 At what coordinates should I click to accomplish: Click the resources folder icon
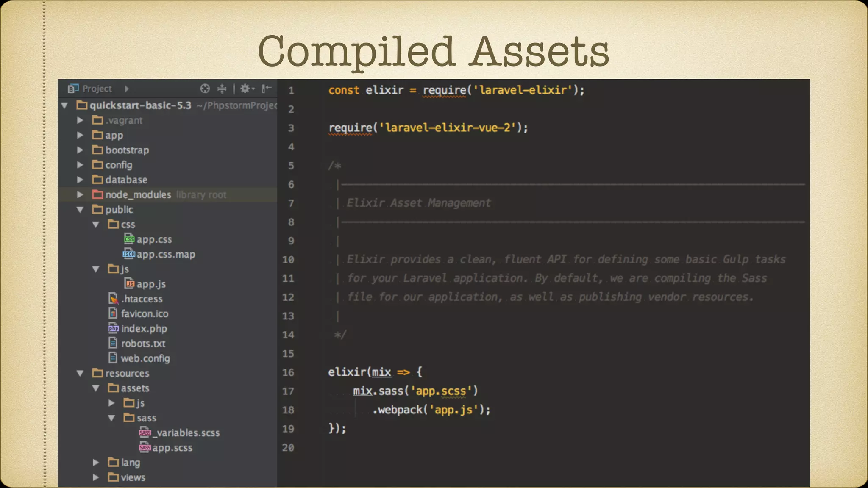(x=98, y=373)
